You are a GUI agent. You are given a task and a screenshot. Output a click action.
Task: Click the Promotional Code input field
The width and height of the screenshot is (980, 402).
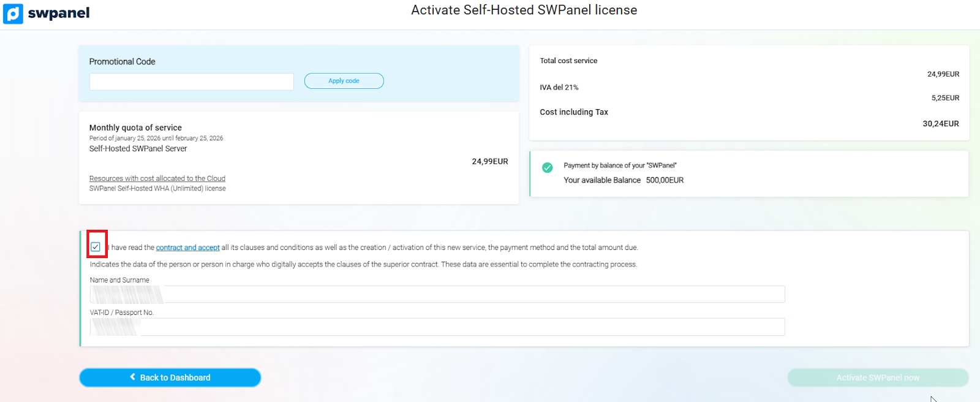[x=192, y=82]
